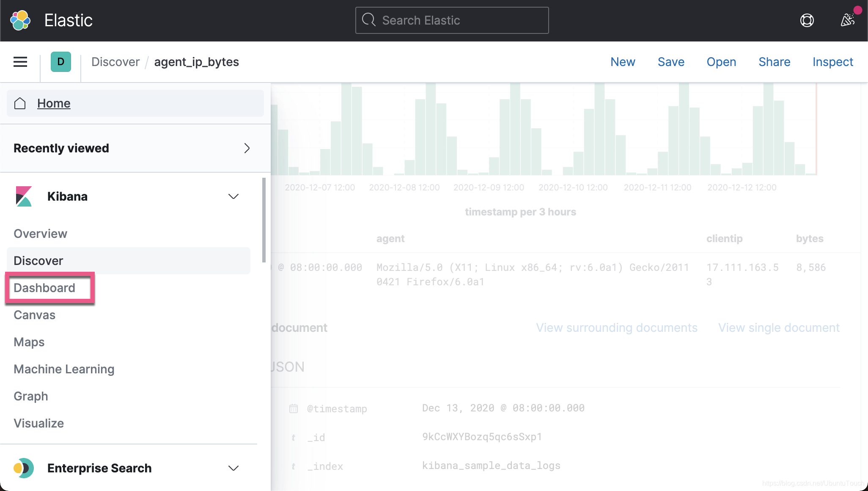Expand the Recently viewed section

(247, 148)
